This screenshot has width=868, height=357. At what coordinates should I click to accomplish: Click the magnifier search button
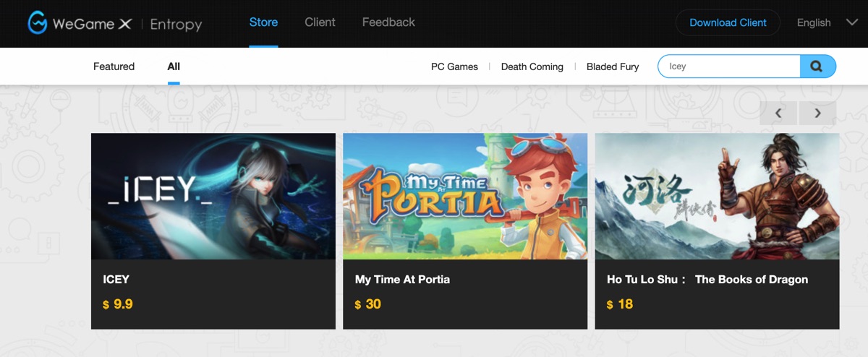coord(817,66)
